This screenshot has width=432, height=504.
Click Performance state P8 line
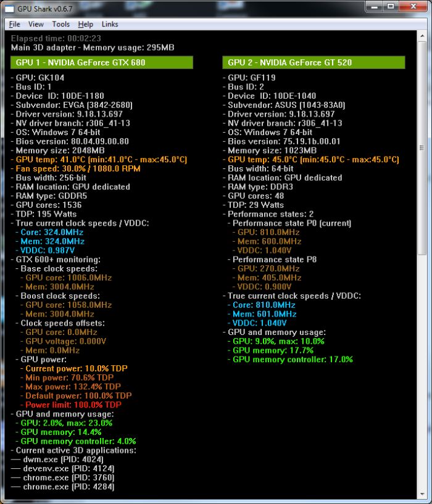[272, 259]
